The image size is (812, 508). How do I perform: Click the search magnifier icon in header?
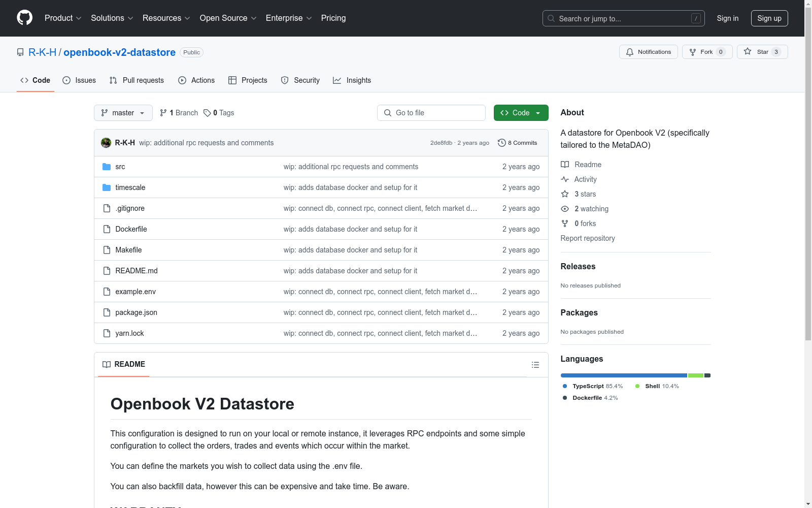[x=551, y=18]
